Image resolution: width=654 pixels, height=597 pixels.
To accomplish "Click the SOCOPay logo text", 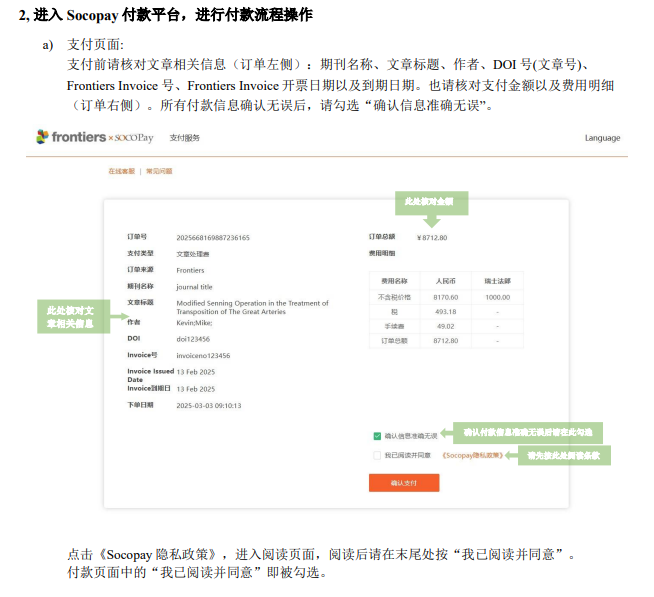I will (134, 138).
